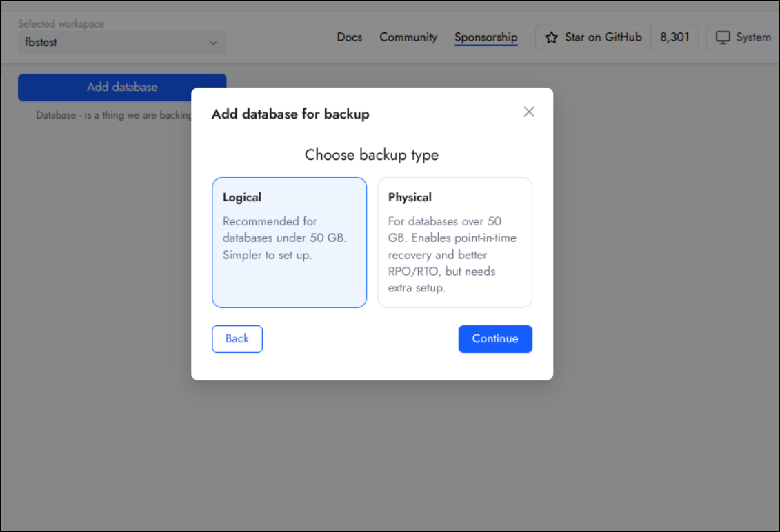Viewport: 780px width, 532px height.
Task: Click Star on GitHub label
Action: click(x=603, y=37)
